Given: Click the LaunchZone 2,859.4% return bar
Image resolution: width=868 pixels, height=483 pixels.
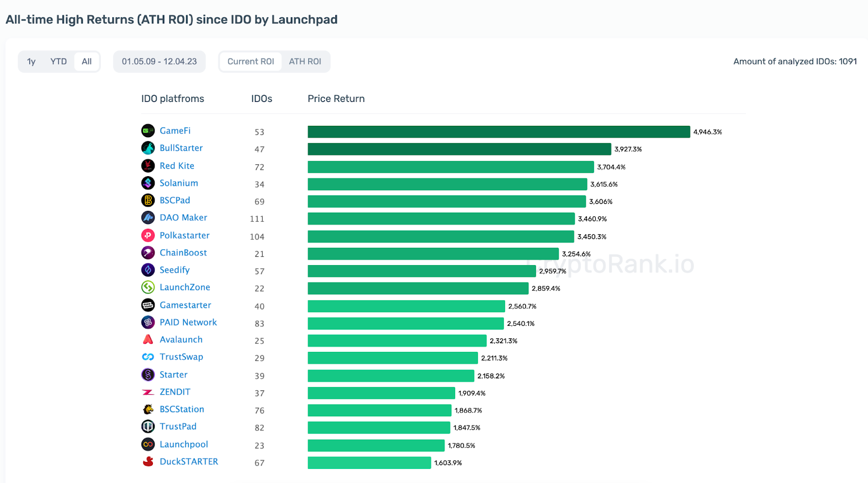Looking at the screenshot, I should click(x=418, y=288).
